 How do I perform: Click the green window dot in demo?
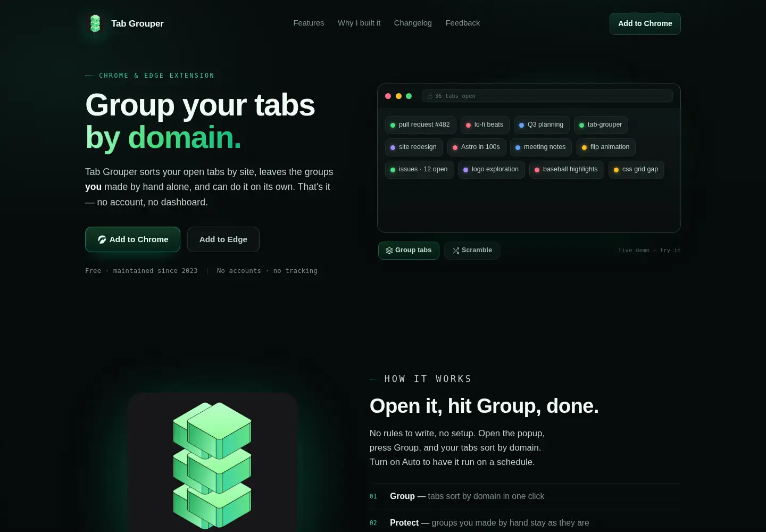point(409,96)
